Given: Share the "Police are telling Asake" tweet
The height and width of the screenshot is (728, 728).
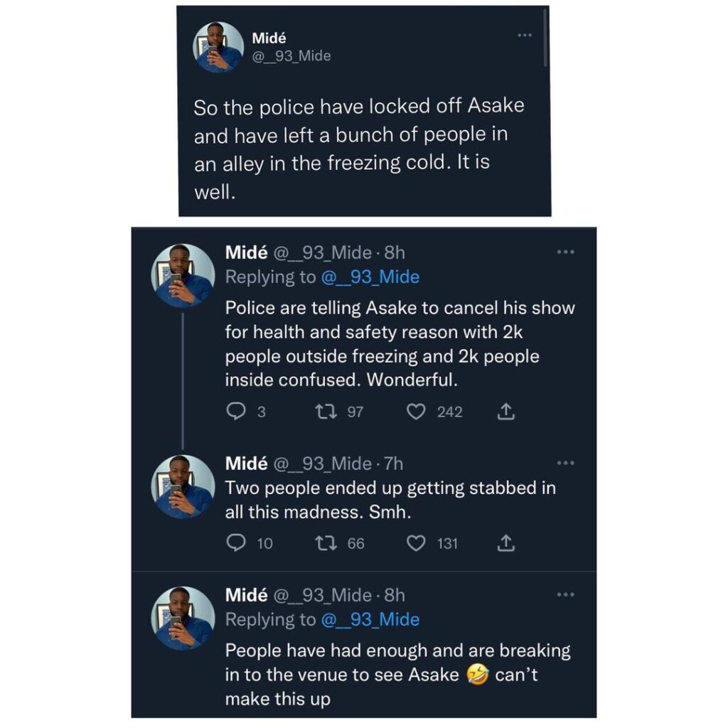Looking at the screenshot, I should click(x=507, y=412).
